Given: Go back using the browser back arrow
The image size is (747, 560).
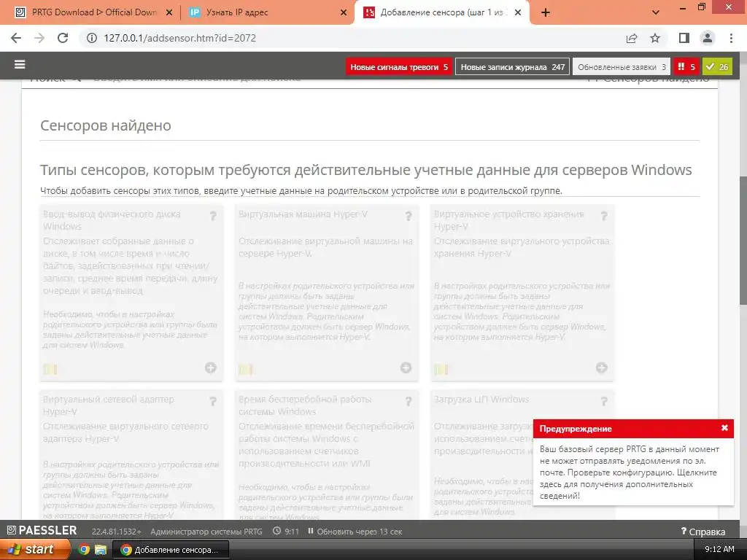Looking at the screenshot, I should [x=16, y=38].
